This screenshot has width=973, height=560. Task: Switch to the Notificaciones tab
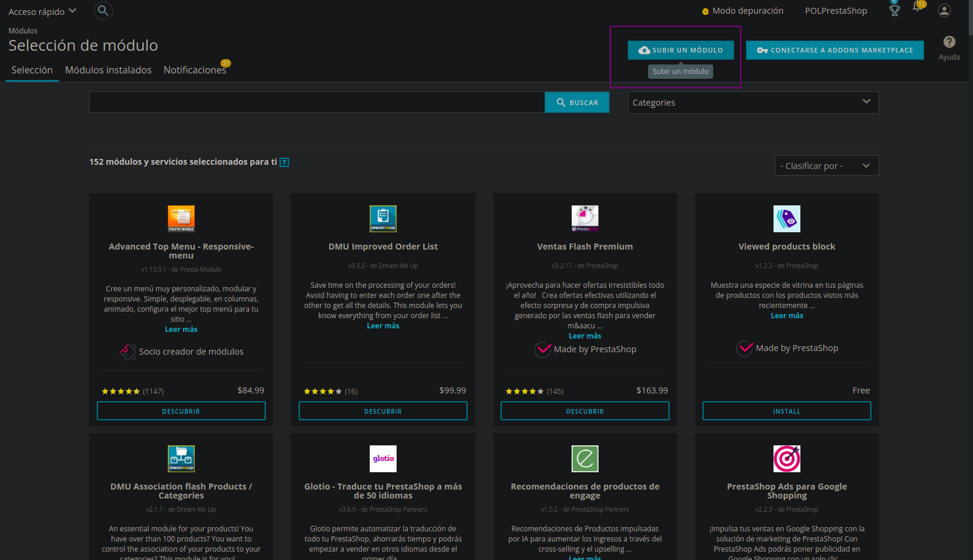195,70
